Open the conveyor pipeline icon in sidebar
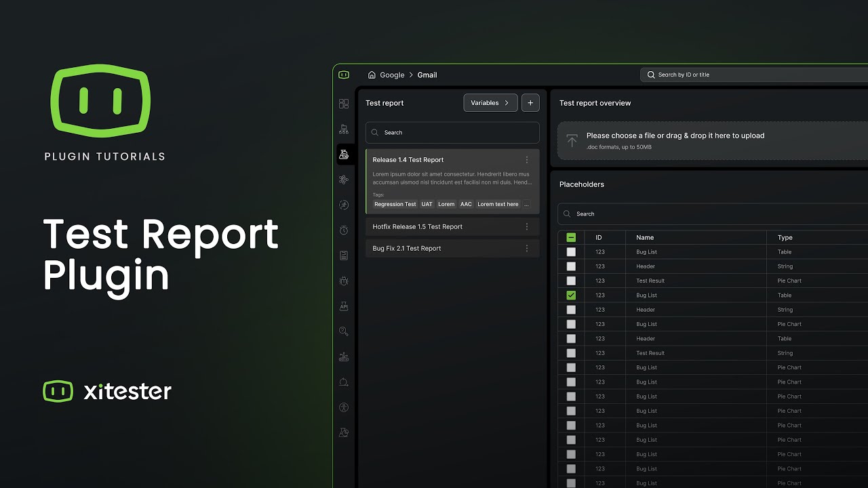This screenshot has height=488, width=868. tap(344, 357)
